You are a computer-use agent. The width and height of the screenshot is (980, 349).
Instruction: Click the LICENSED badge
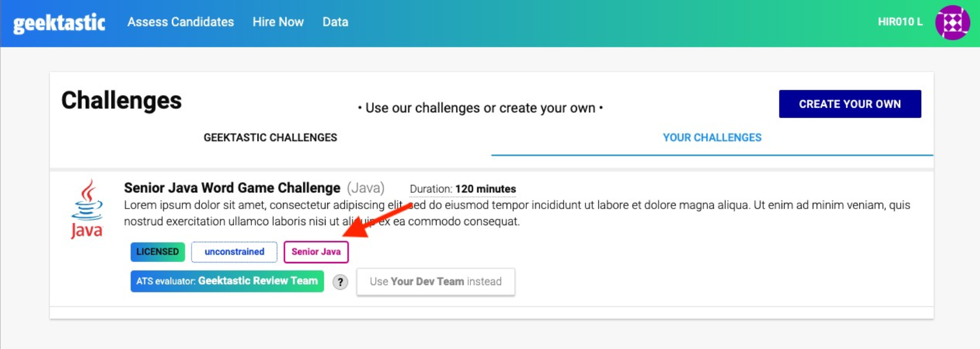click(157, 252)
